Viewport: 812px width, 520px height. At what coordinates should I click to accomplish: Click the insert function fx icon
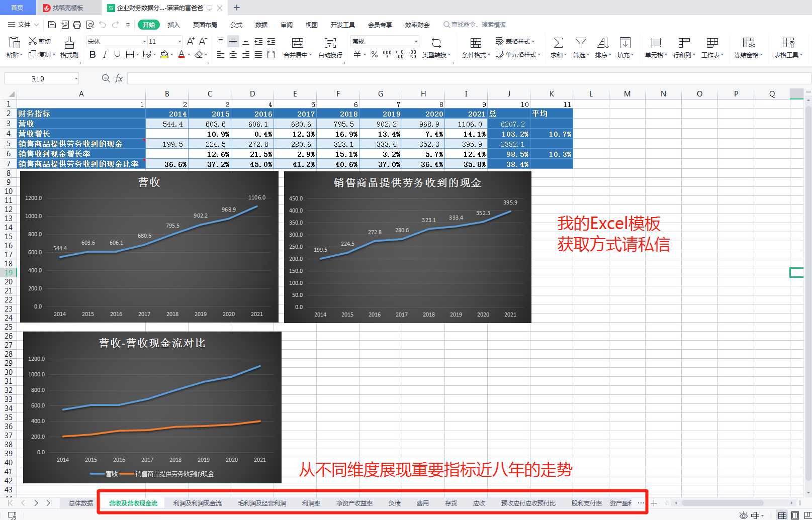coord(119,78)
